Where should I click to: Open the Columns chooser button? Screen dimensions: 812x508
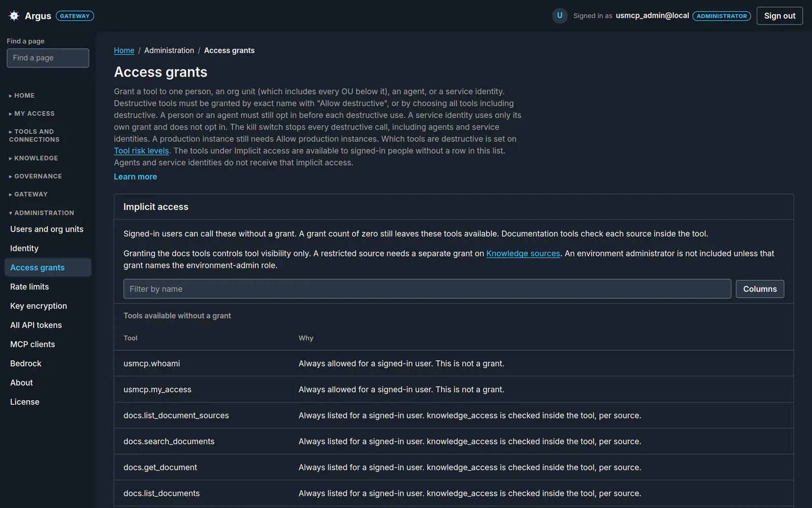click(x=760, y=289)
